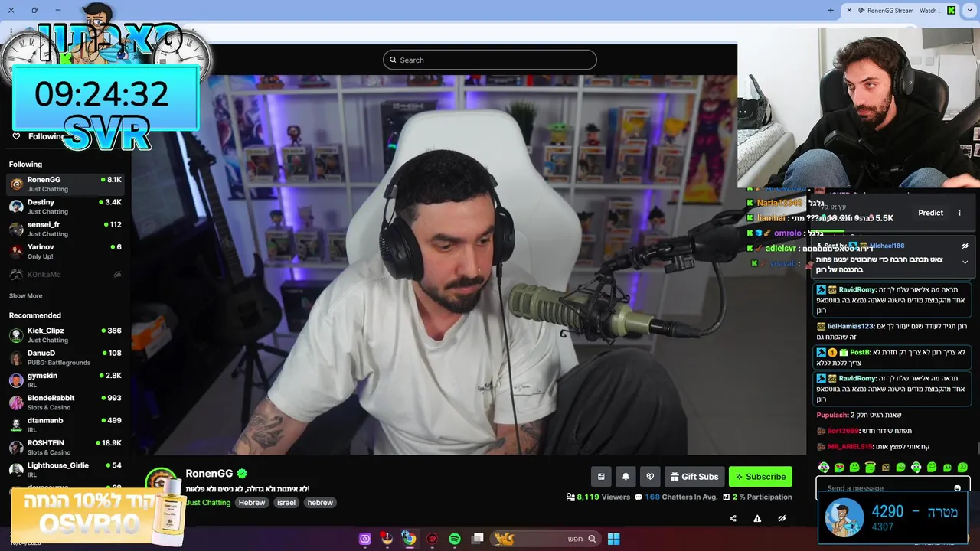Click the Predict button in chat
The image size is (980, 551).
click(930, 213)
